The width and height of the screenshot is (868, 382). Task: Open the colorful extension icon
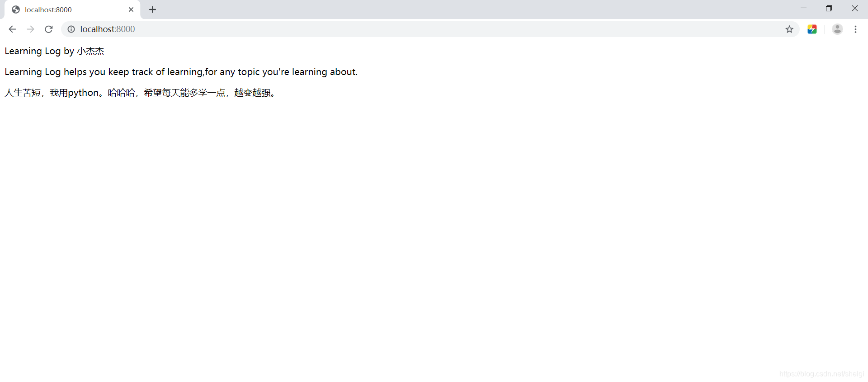pyautogui.click(x=812, y=29)
